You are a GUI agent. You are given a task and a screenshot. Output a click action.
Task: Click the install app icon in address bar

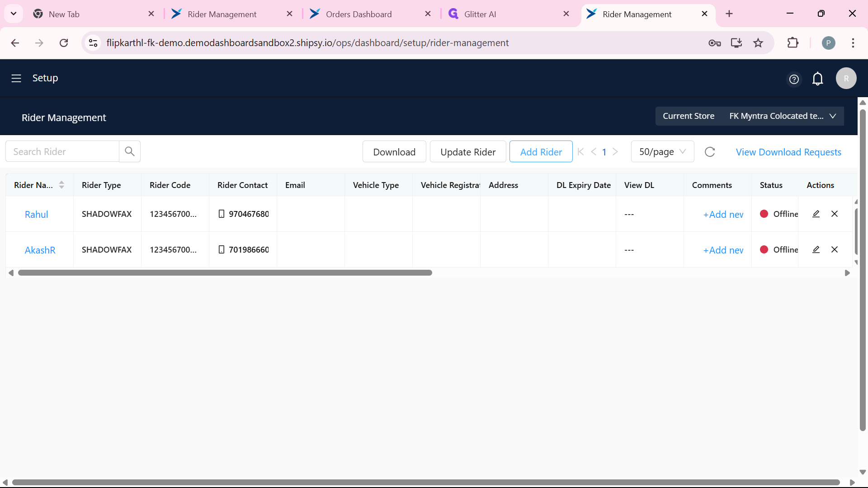coord(736,43)
